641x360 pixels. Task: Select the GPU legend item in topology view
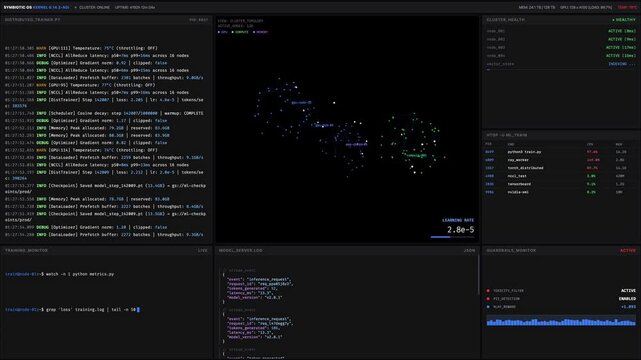(223, 32)
